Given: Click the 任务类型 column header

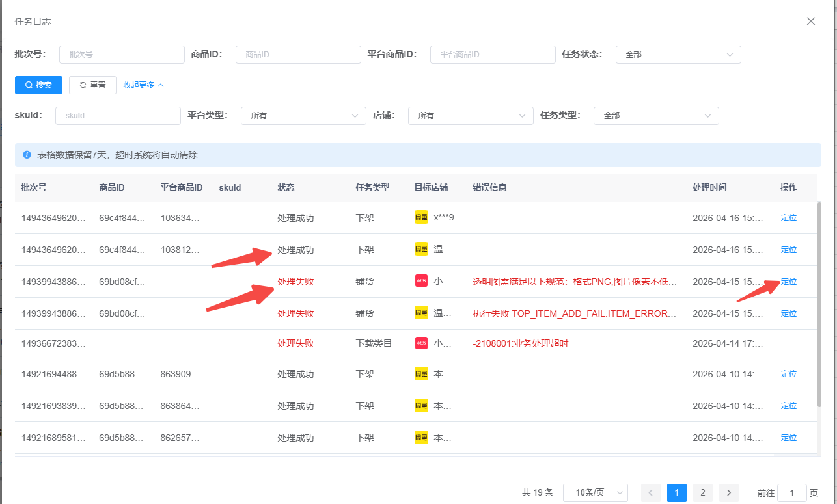Looking at the screenshot, I should 373,187.
